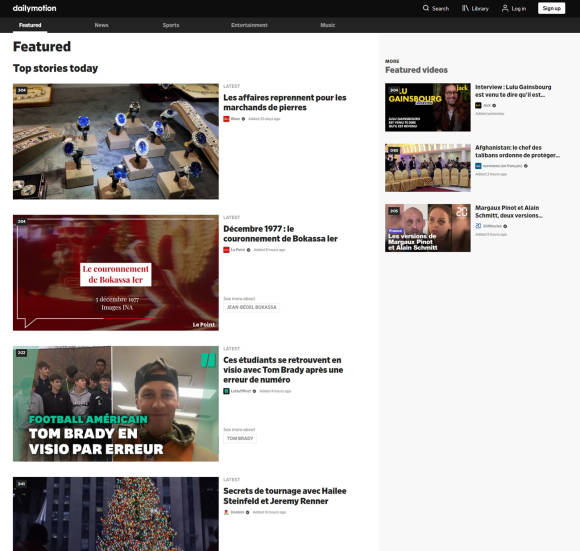This screenshot has height=551, width=580.
Task: Click Le HuffPost channel avatar icon
Action: (x=226, y=391)
